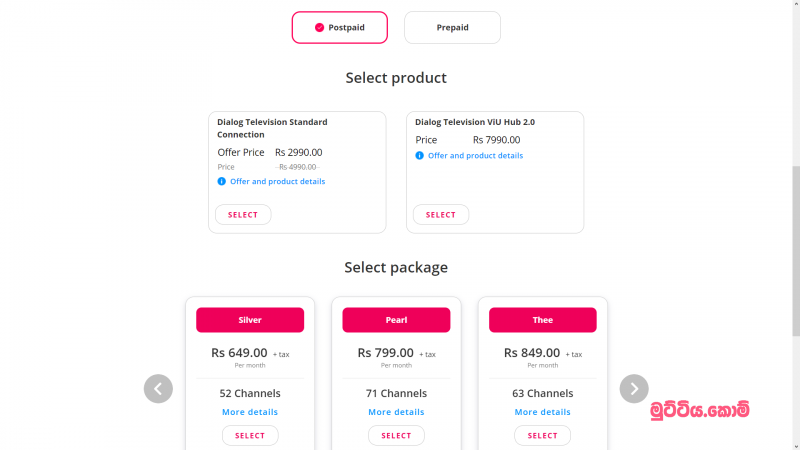Viewport: 800px width, 450px height.
Task: View more details of Silver package
Action: coord(250,412)
